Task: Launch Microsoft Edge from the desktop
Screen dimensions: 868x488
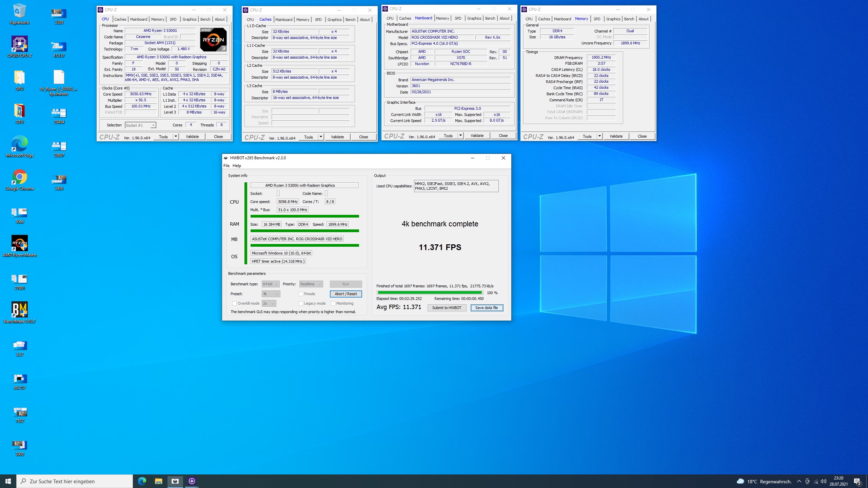Action: coord(19,146)
